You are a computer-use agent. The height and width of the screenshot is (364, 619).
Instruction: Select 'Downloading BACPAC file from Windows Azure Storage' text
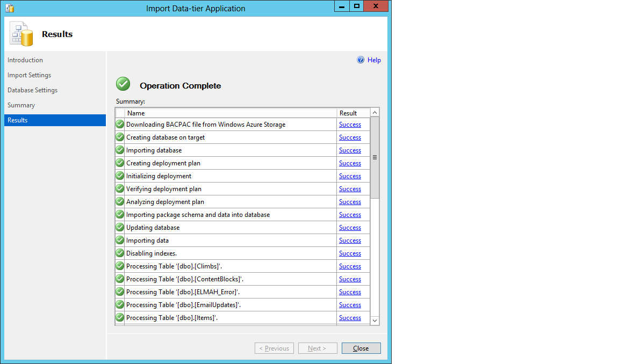206,125
